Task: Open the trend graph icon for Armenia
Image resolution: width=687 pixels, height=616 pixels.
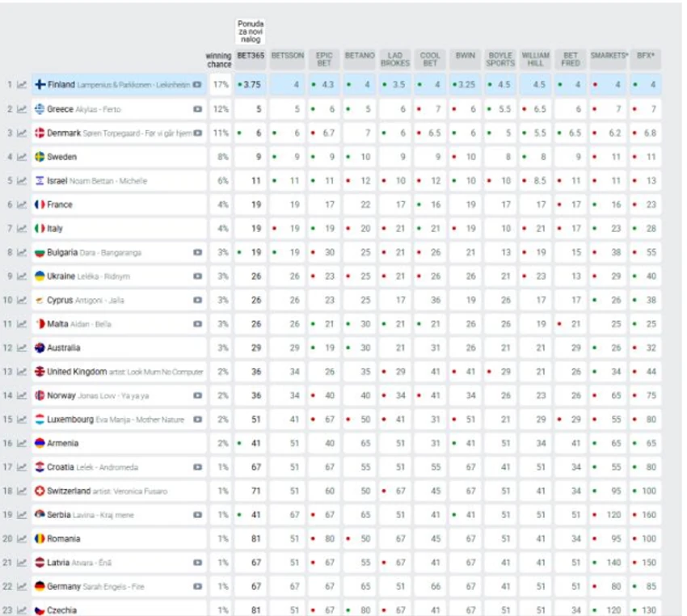Action: [22, 443]
